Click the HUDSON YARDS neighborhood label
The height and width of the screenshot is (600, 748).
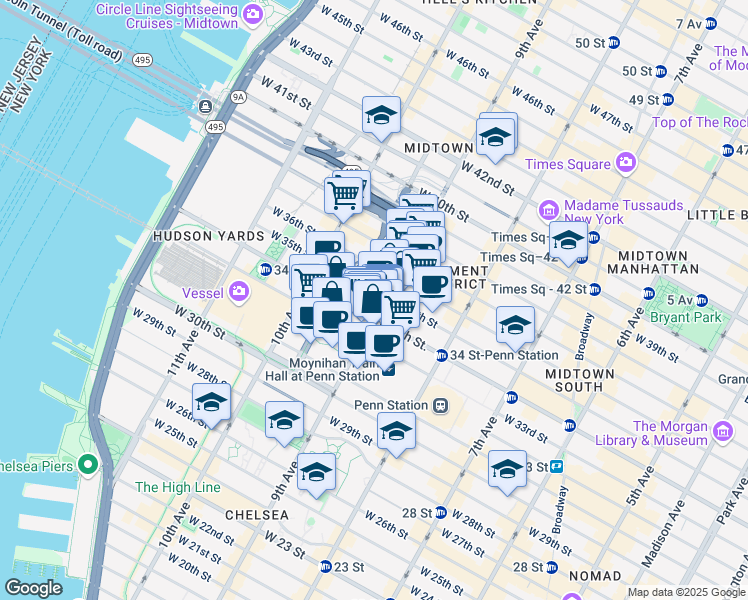click(x=209, y=236)
